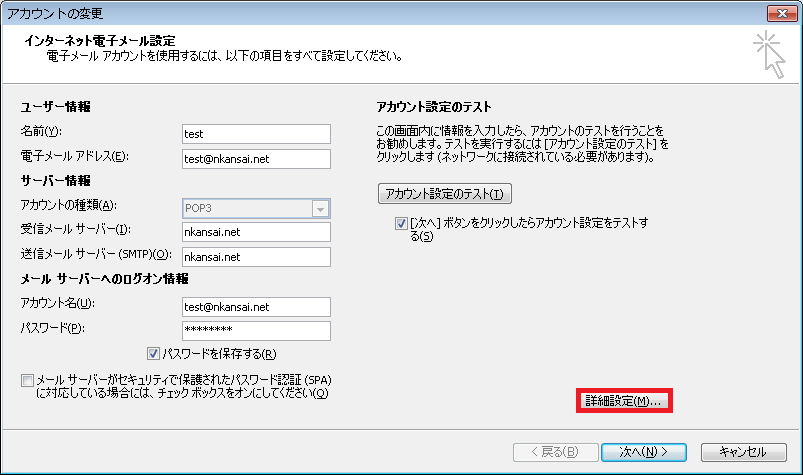This screenshot has height=475, width=803.
Task: Select the 電子メール アドレス input field
Action: pos(255,158)
